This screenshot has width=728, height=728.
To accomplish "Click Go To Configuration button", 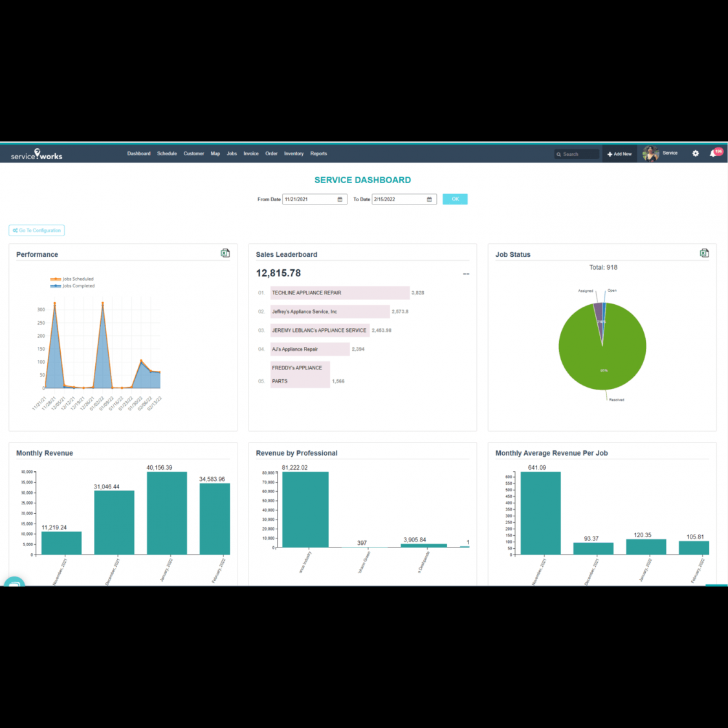I will tap(37, 230).
